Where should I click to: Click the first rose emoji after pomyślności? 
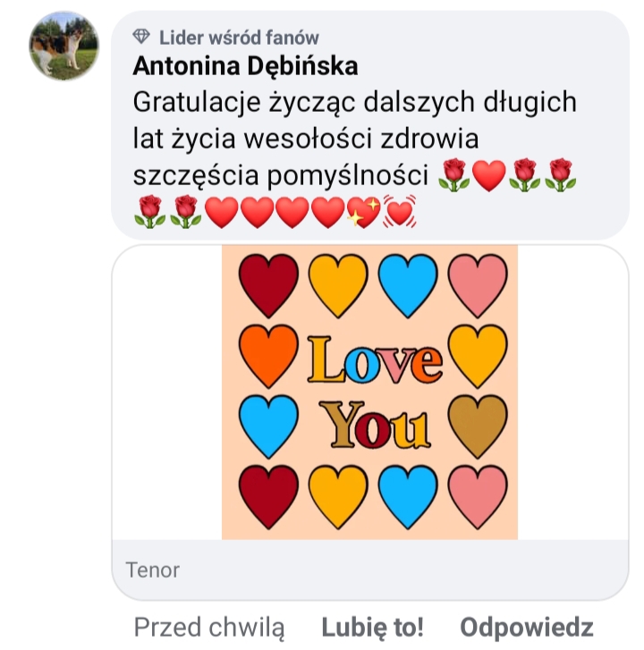pyautogui.click(x=454, y=175)
